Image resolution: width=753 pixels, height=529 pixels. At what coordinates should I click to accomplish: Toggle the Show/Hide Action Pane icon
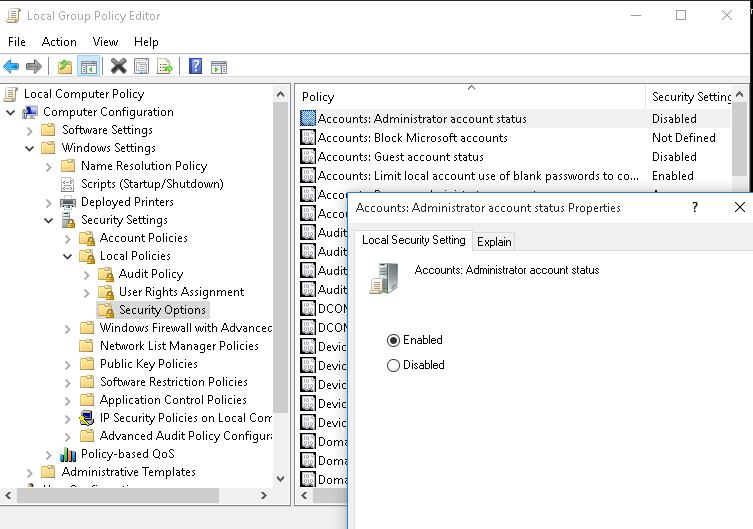pyautogui.click(x=219, y=67)
